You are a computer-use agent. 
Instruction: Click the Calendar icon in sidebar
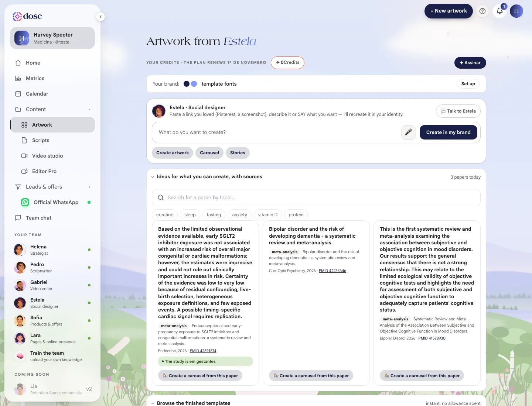coord(18,94)
